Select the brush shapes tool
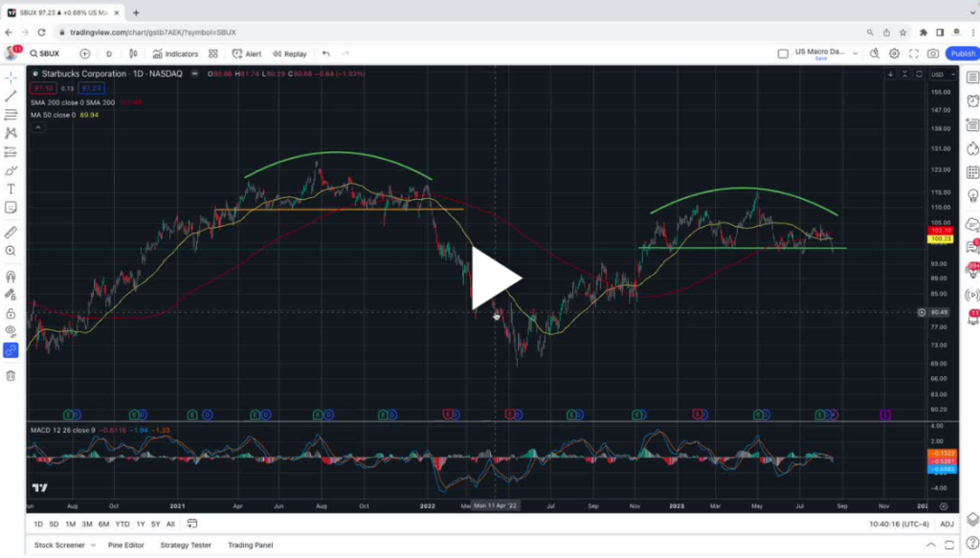This screenshot has height=558, width=980. point(11,170)
